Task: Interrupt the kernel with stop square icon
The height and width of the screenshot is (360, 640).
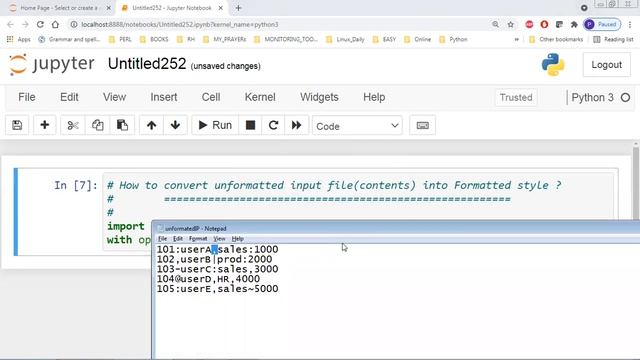Action: [x=250, y=125]
